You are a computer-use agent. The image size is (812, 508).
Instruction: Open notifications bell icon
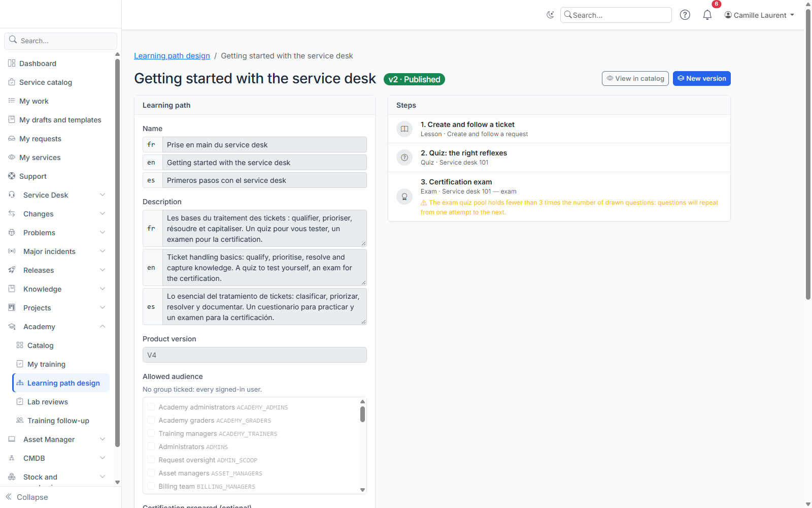707,15
